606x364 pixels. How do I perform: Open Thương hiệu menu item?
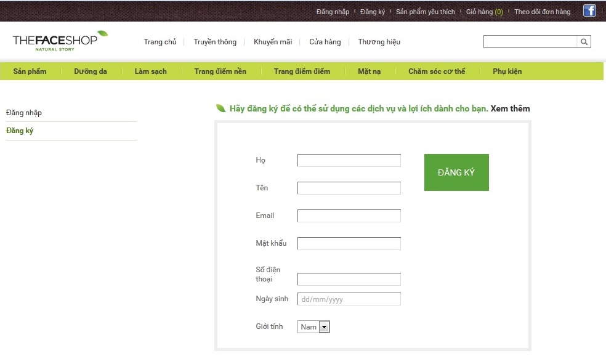point(379,42)
